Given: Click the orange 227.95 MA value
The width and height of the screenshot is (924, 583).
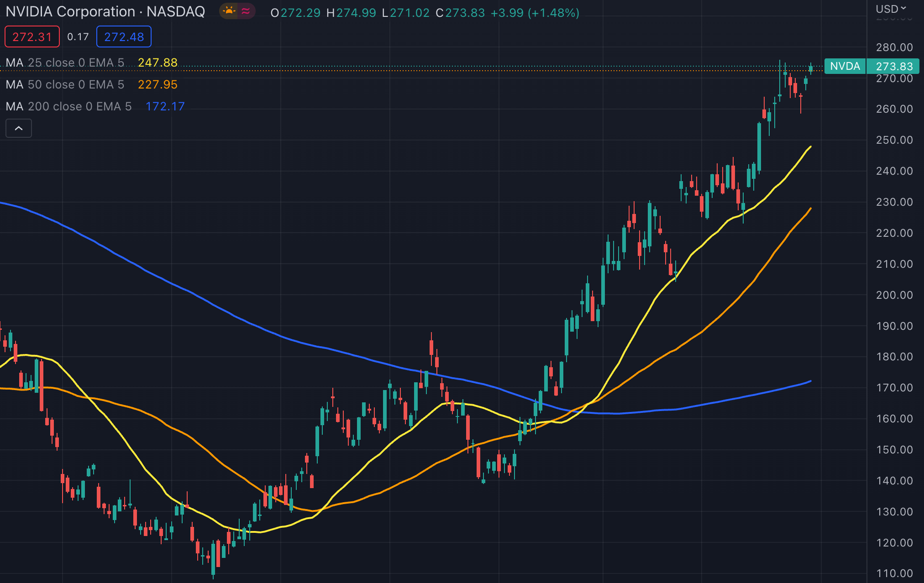Looking at the screenshot, I should (x=157, y=84).
